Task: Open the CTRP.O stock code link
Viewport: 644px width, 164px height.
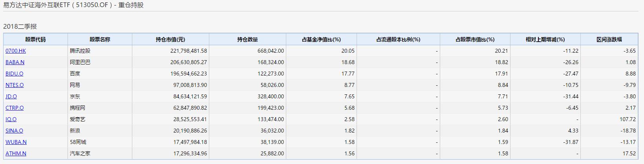Action: [x=15, y=108]
